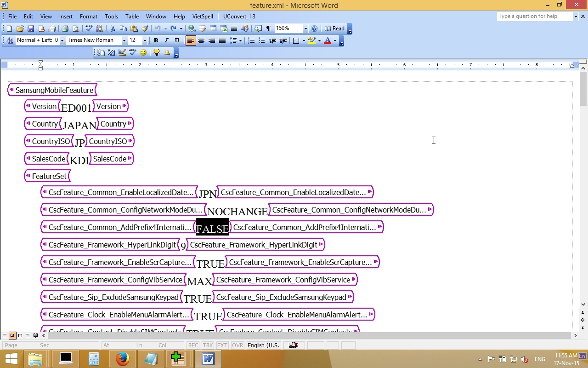The width and height of the screenshot is (588, 368).
Task: Open the Line Spacing dropdown arrow
Action: [x=240, y=40]
